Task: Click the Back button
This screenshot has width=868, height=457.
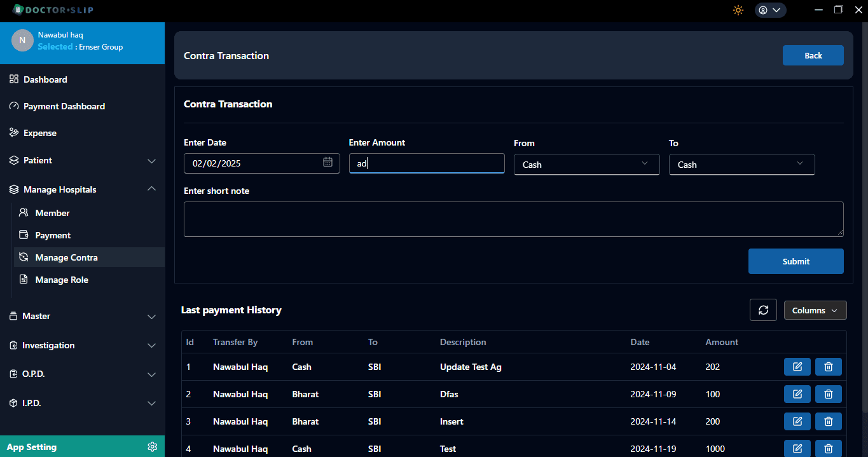Action: tap(813, 55)
